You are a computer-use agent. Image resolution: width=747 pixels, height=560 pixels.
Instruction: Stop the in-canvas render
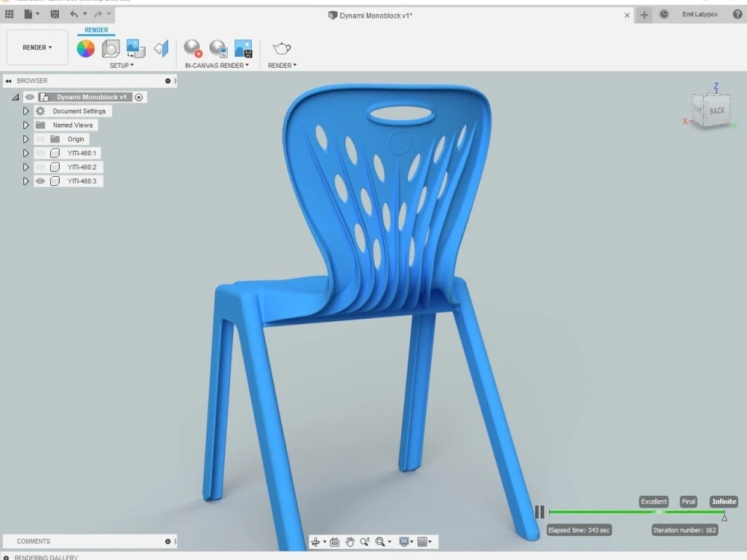point(193,48)
